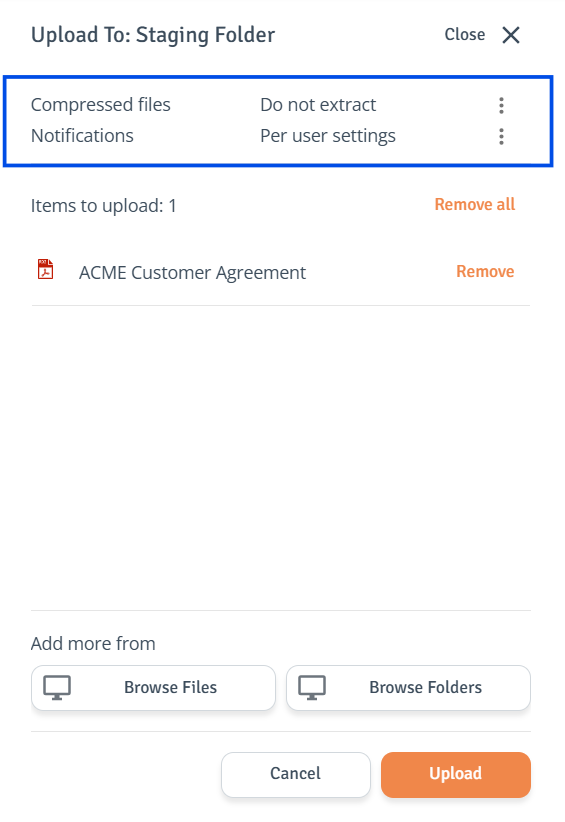Click the Browse Folders button
This screenshot has width=565, height=822.
pos(408,688)
